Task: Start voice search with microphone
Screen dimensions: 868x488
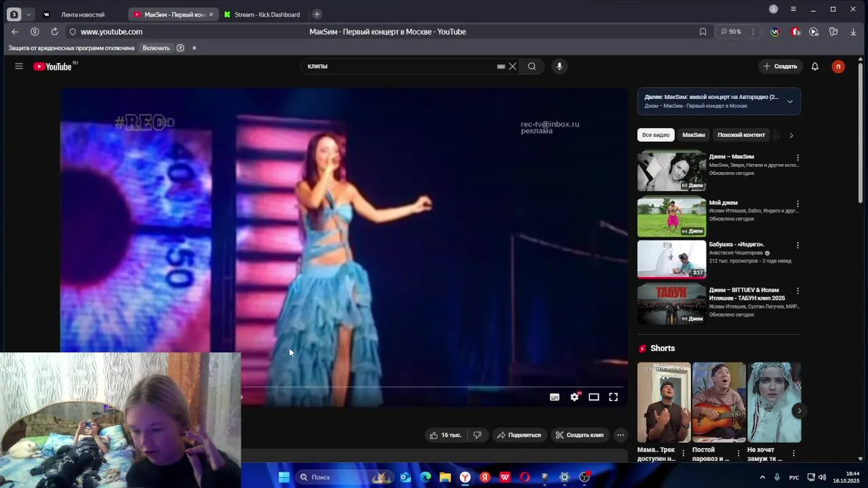Action: click(x=559, y=66)
